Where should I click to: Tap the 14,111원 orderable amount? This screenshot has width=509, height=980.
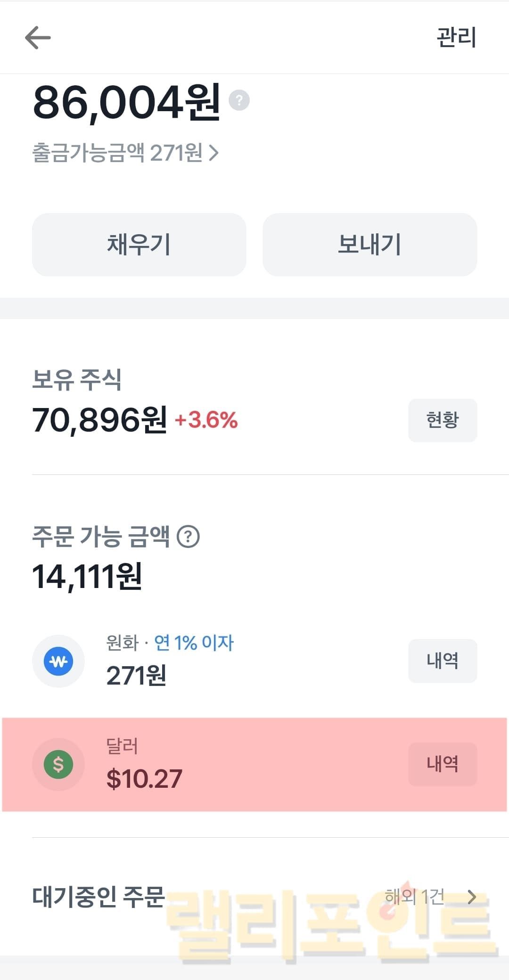[x=87, y=576]
